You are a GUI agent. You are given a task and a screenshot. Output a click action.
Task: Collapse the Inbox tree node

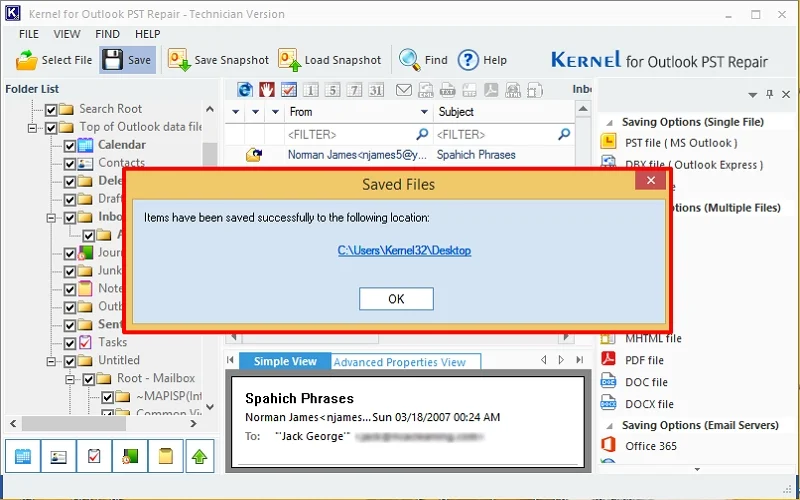click(51, 217)
